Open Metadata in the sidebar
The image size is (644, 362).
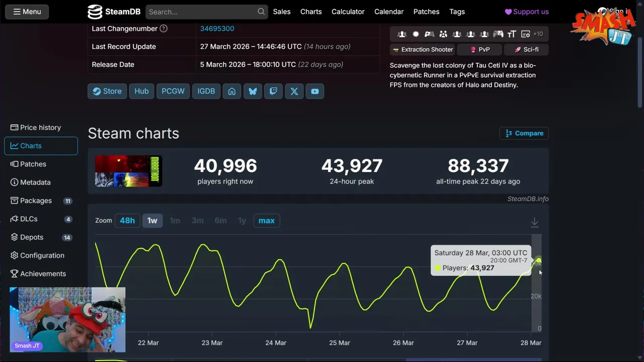[41, 183]
